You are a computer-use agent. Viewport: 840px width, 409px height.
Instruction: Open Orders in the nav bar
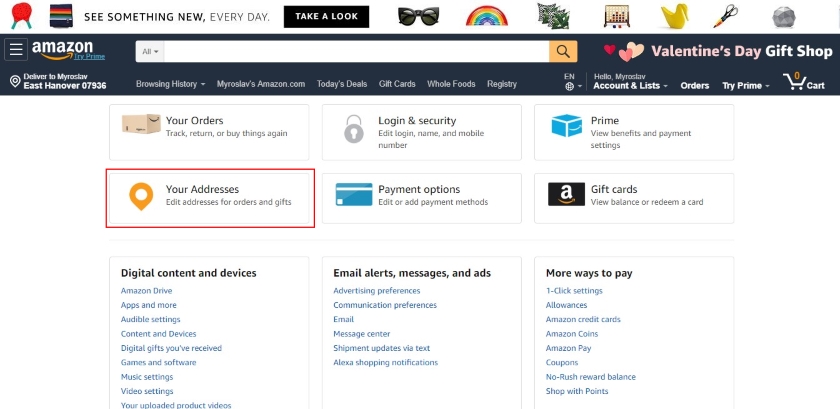coord(695,86)
